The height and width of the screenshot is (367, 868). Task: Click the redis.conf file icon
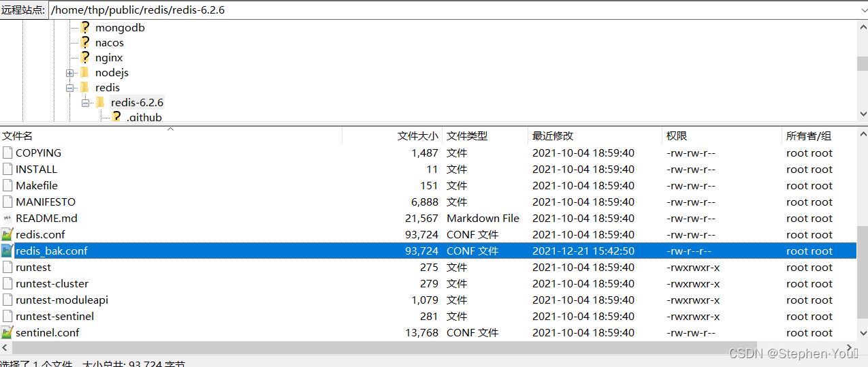tap(7, 235)
